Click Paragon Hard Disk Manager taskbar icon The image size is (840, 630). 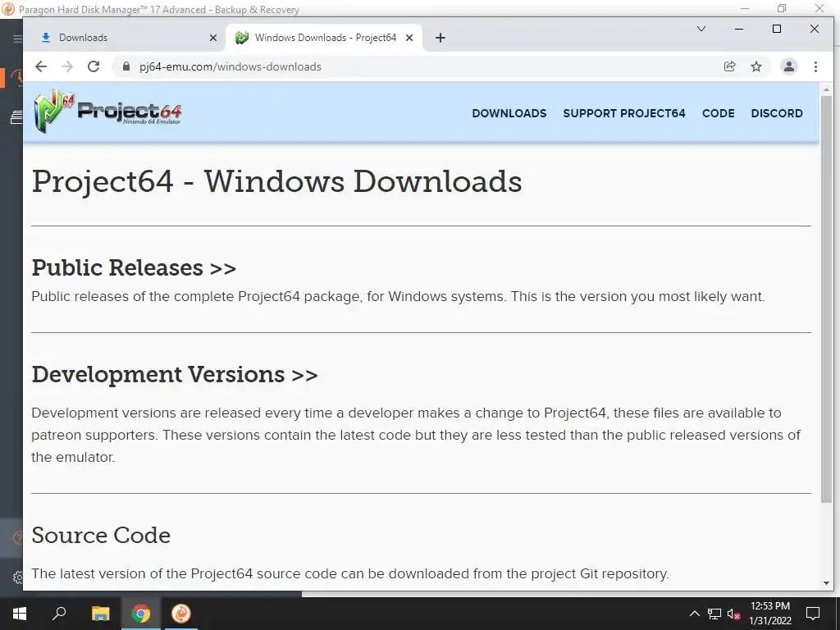181,614
